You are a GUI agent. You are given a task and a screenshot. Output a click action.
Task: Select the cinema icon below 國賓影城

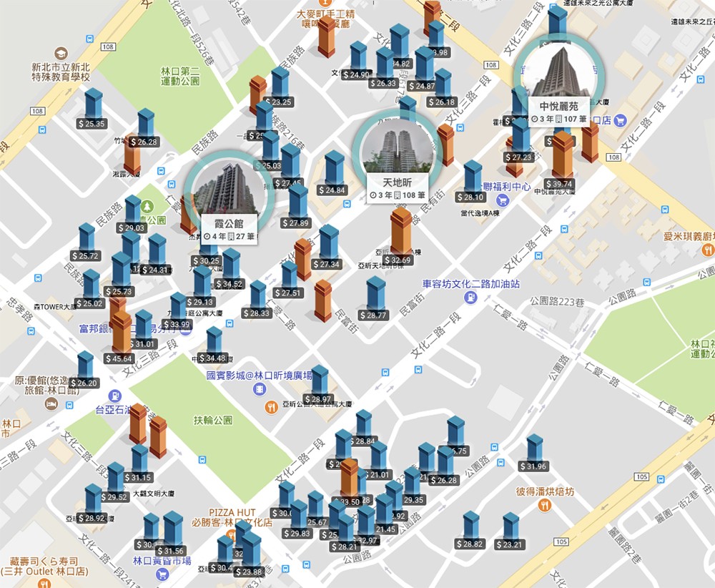[x=260, y=389]
